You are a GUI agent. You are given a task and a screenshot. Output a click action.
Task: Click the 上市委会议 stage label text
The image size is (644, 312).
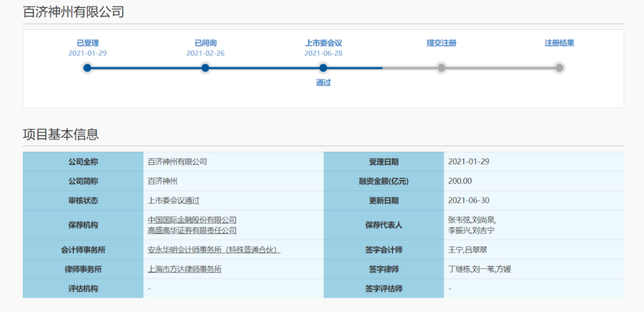click(x=323, y=43)
